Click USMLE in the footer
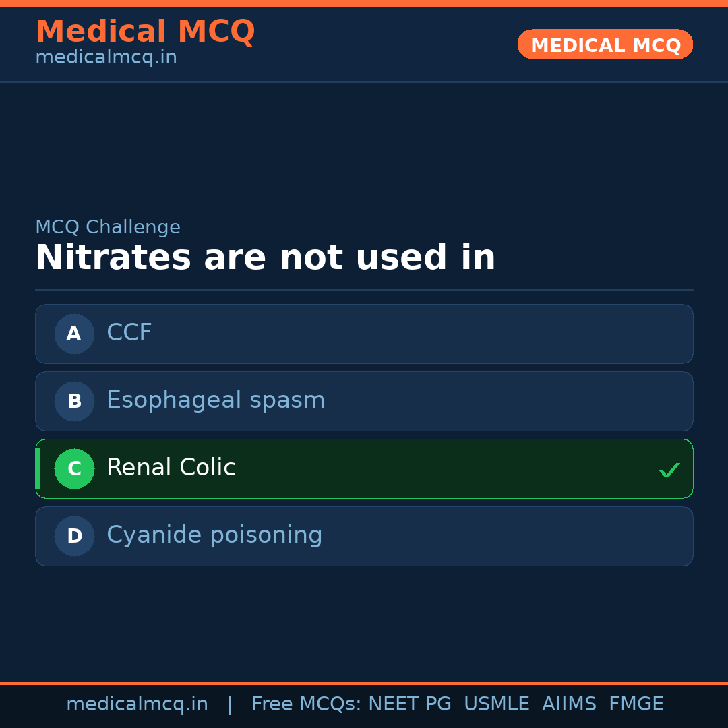The height and width of the screenshot is (728, 728). pyautogui.click(x=496, y=704)
